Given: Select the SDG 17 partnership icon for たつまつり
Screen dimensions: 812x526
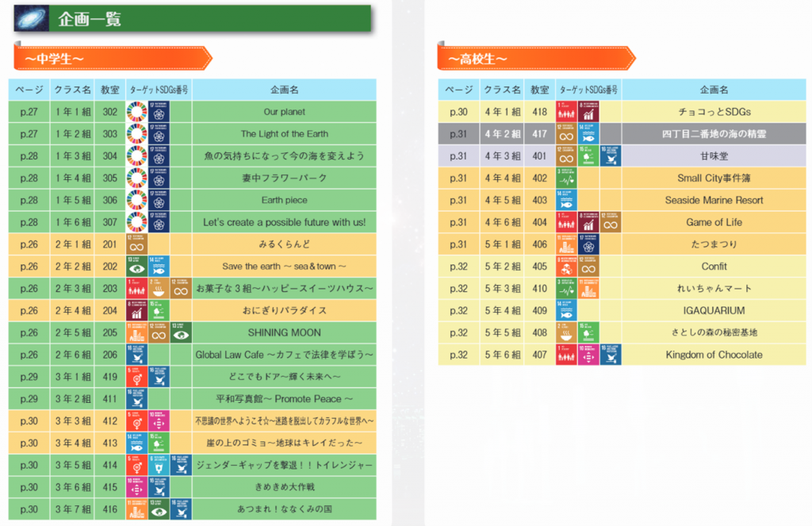Looking at the screenshot, I should pos(588,244).
